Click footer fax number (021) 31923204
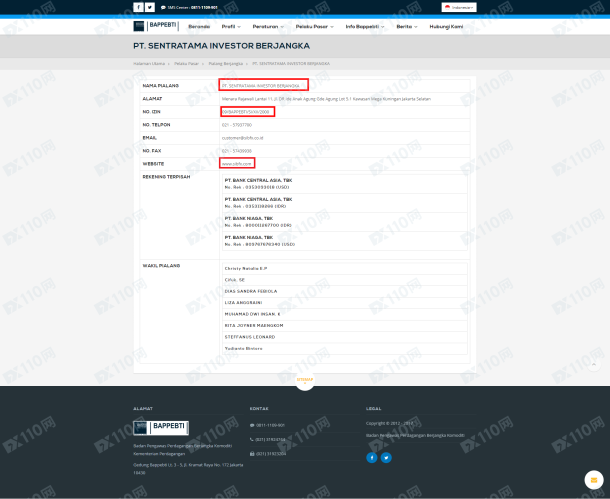This screenshot has height=499, width=610. pos(270,453)
